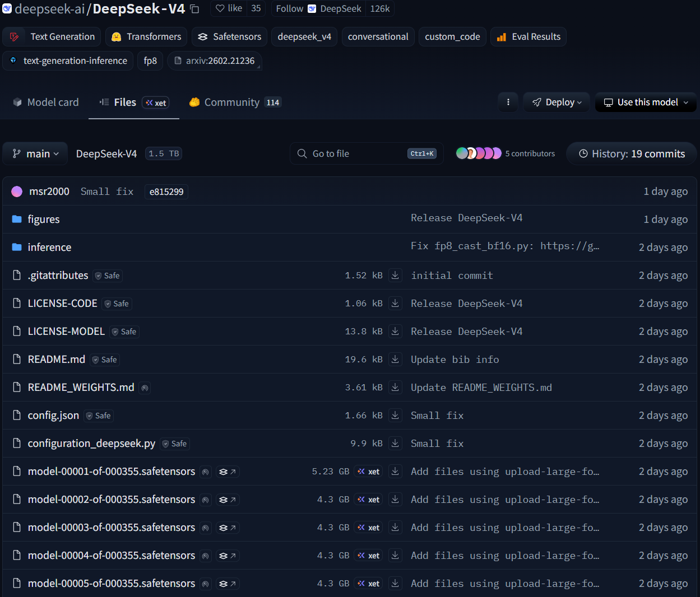The width and height of the screenshot is (700, 597).
Task: Focus the Go to file search field
Action: pos(367,153)
